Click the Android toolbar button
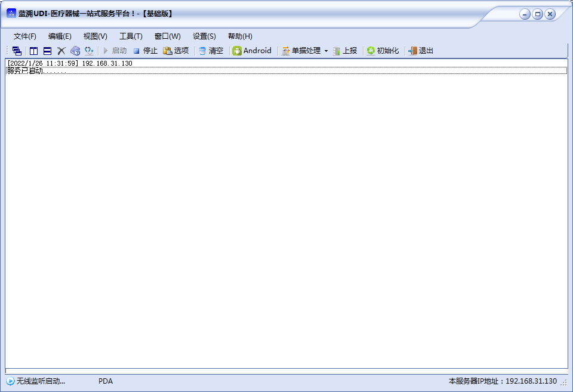This screenshot has width=573, height=392. tap(252, 51)
